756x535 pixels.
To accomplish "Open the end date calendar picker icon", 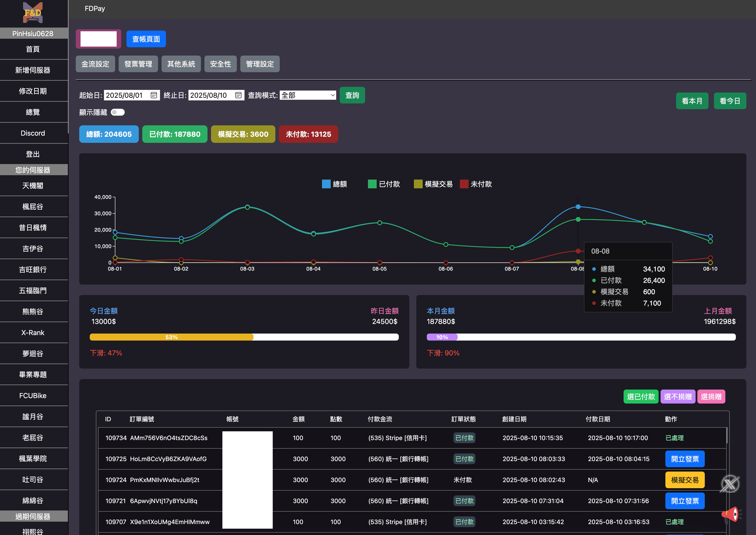I will 238,95.
